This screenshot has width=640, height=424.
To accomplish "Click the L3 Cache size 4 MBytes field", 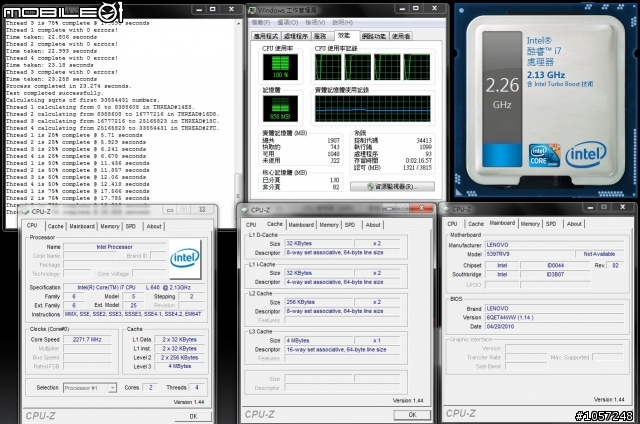I will [319, 340].
